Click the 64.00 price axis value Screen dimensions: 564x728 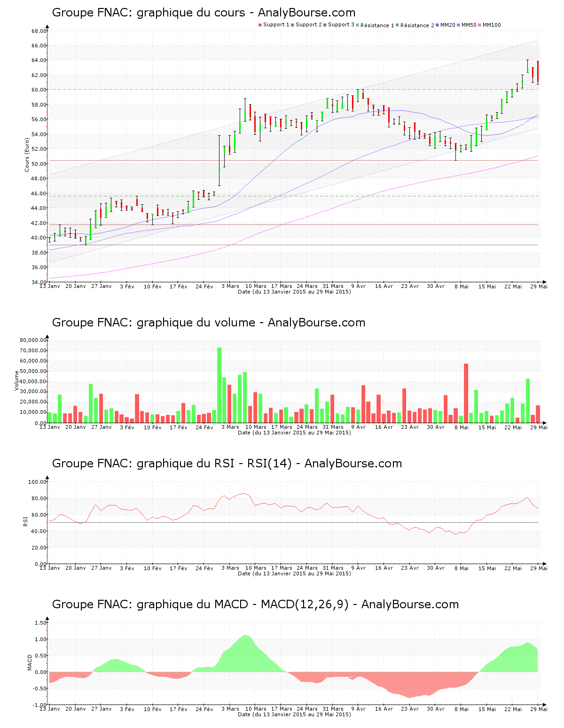pos(39,61)
